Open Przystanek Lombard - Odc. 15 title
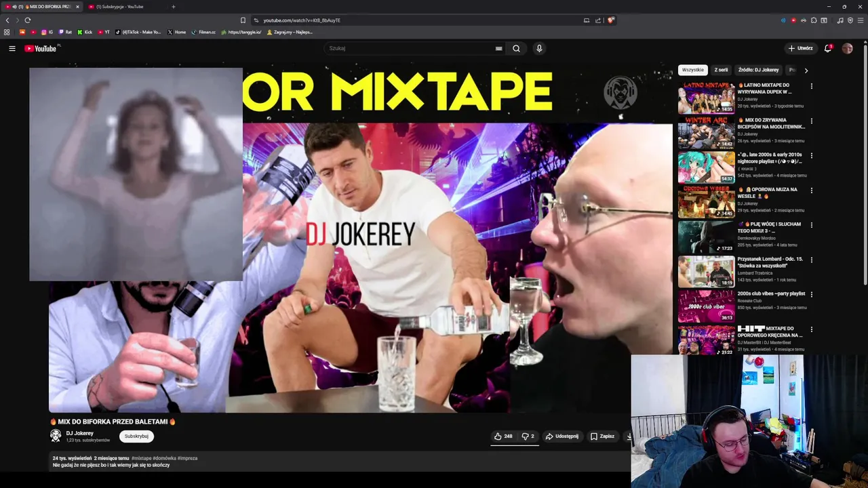Screen dimensions: 868x488 tap(770, 262)
